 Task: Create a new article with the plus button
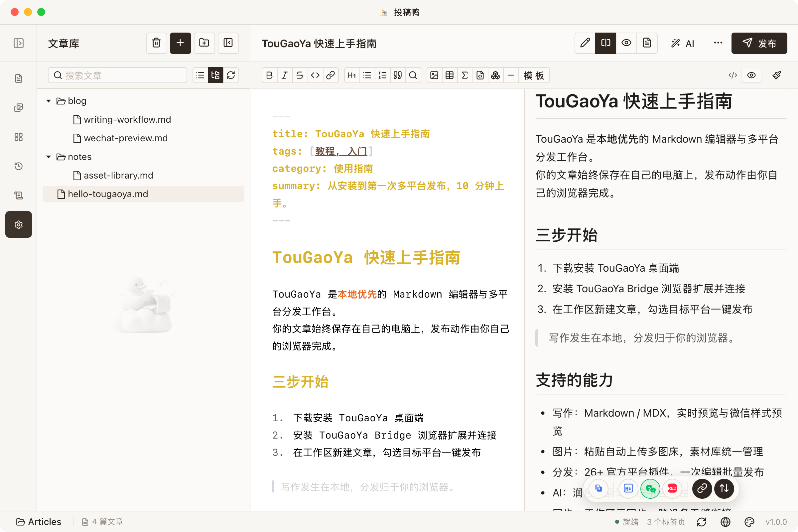click(180, 43)
